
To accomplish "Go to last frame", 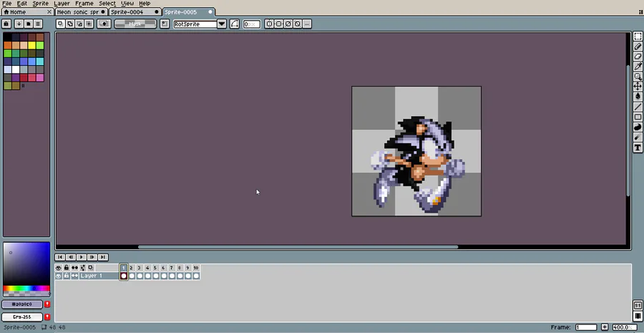I will 102,257.
